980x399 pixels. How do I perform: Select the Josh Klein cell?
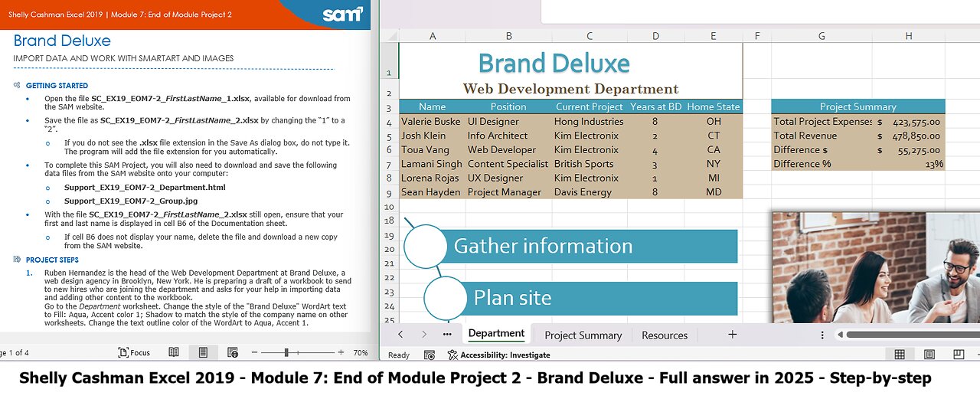click(432, 136)
